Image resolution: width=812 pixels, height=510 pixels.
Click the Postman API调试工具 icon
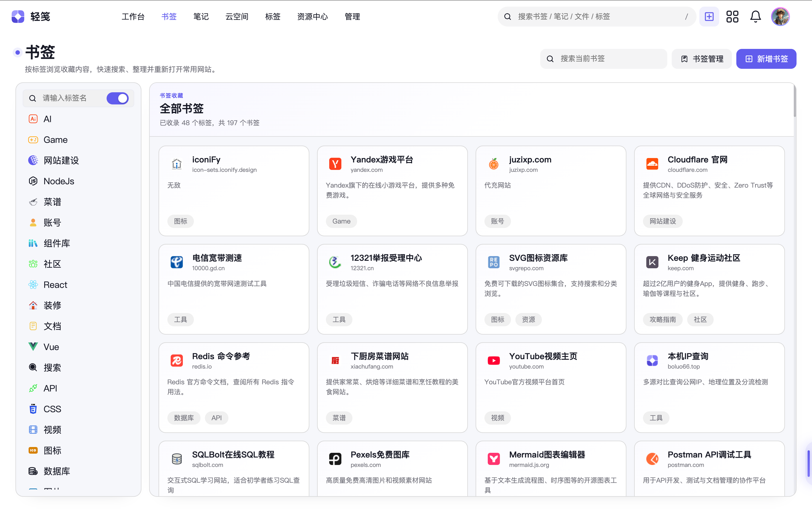tap(652, 459)
